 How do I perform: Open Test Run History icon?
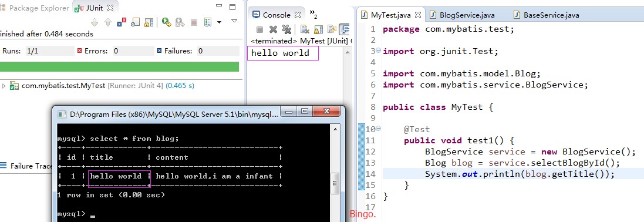pyautogui.click(x=208, y=22)
